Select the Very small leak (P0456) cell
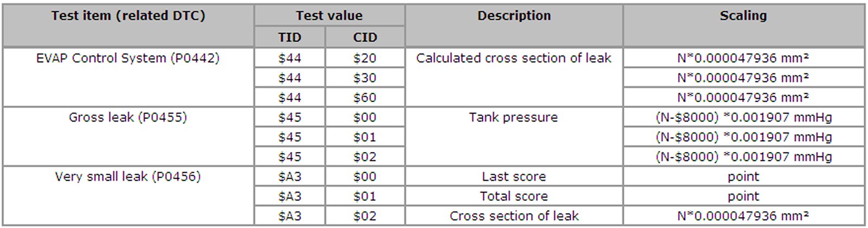 pos(128,176)
